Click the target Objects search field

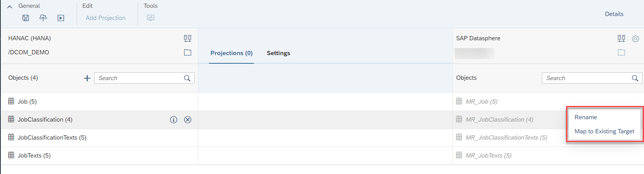[x=586, y=78]
